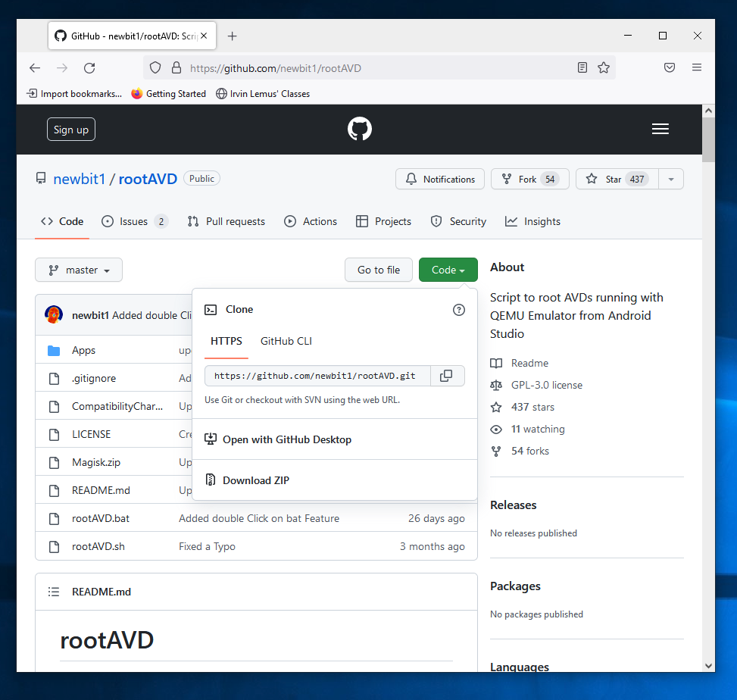
Task: Click the clone URL text field
Action: click(317, 376)
